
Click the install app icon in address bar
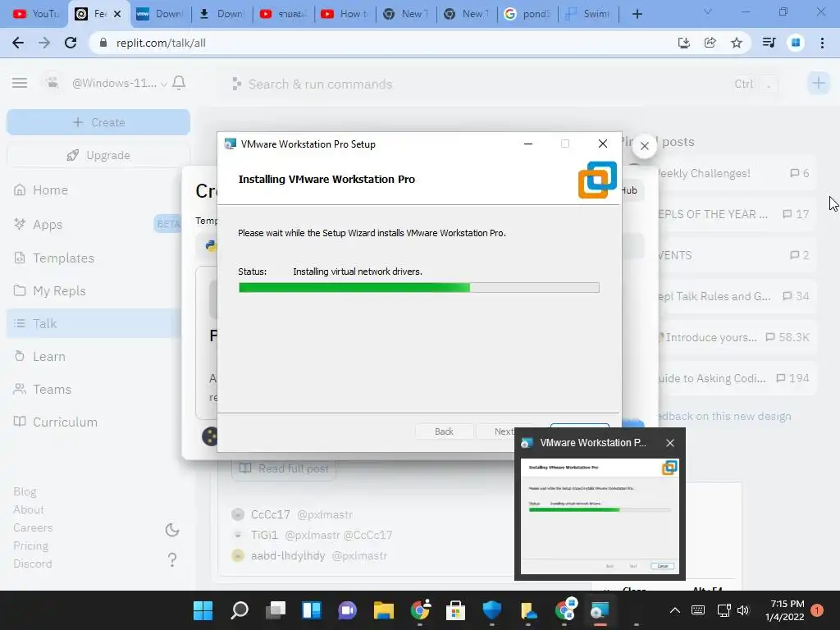pyautogui.click(x=684, y=43)
